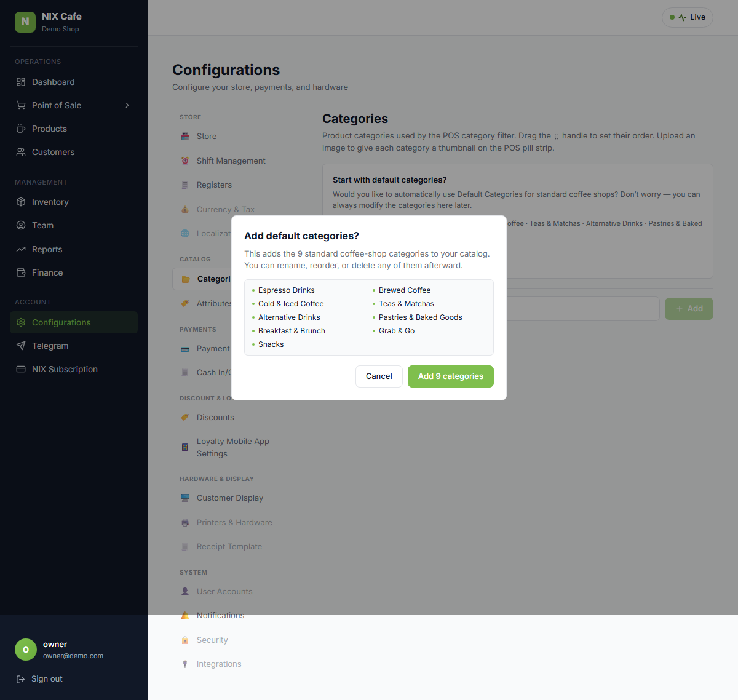Screen dimensions: 738x700
Task: Confirm with Add 9 categories button
Action: (x=451, y=376)
